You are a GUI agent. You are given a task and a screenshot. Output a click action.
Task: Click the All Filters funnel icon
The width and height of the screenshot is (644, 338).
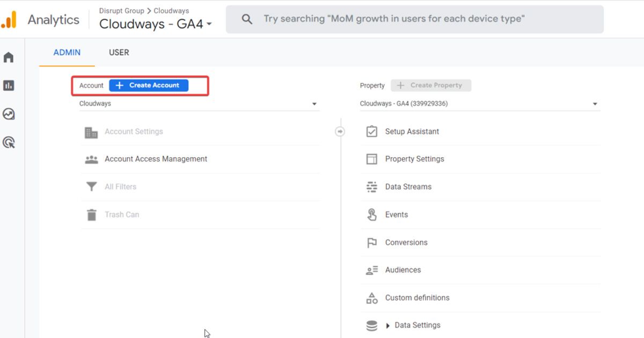pos(91,187)
